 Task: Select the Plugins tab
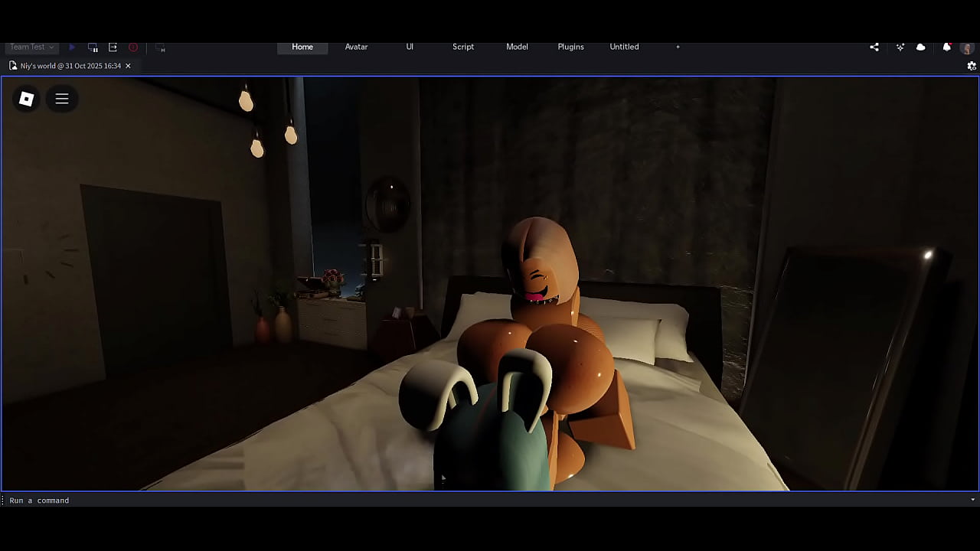click(x=570, y=47)
